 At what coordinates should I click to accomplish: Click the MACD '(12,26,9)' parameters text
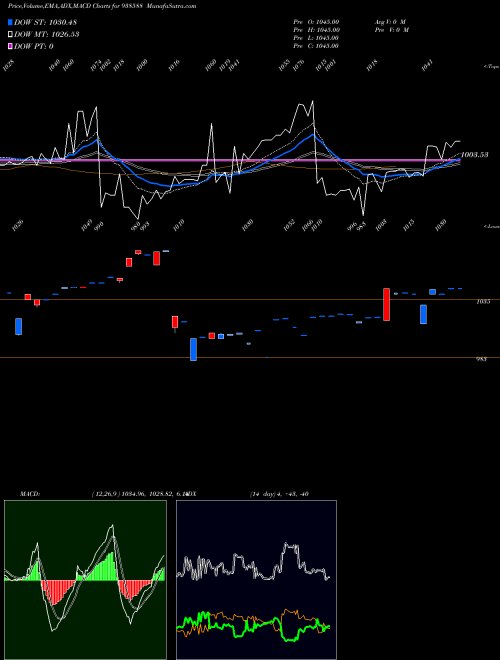(105, 494)
